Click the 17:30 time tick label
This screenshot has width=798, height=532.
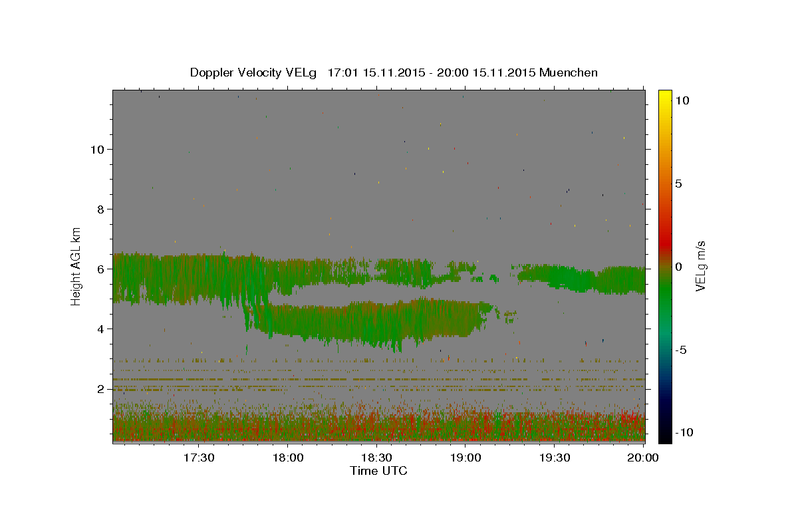click(199, 458)
